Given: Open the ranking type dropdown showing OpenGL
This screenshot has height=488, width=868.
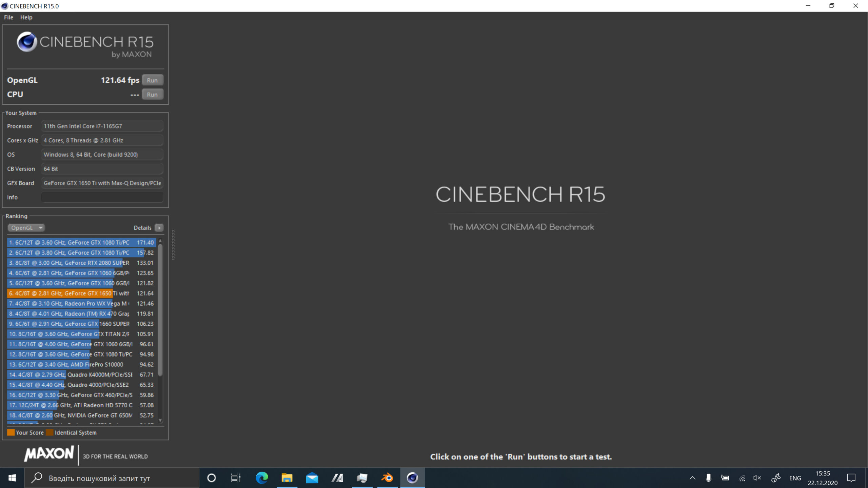Looking at the screenshot, I should click(x=26, y=228).
